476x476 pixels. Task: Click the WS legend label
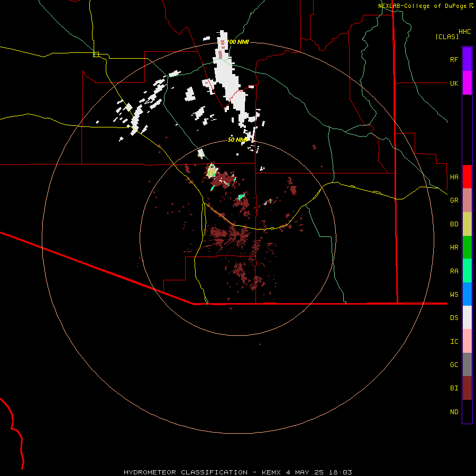[x=454, y=295]
